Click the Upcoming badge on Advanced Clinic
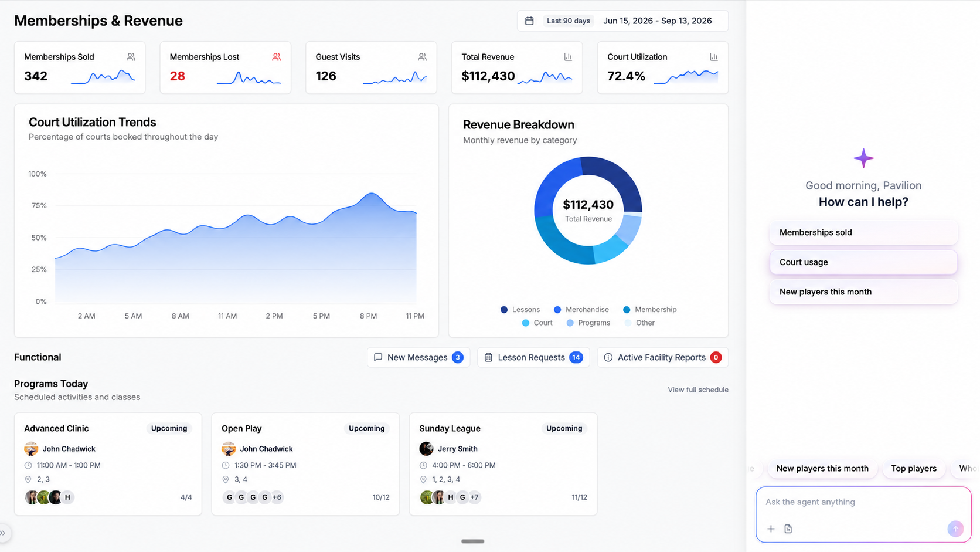This screenshot has width=980, height=552. [169, 428]
